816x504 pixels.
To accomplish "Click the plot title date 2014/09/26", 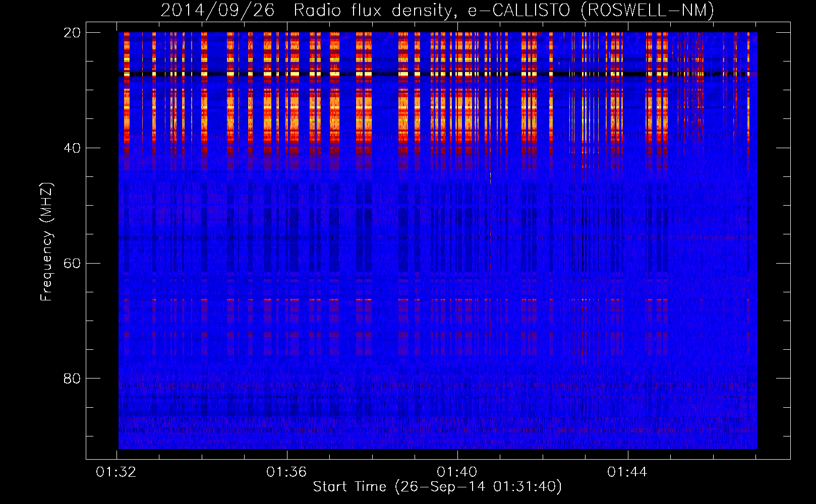I will pos(217,11).
